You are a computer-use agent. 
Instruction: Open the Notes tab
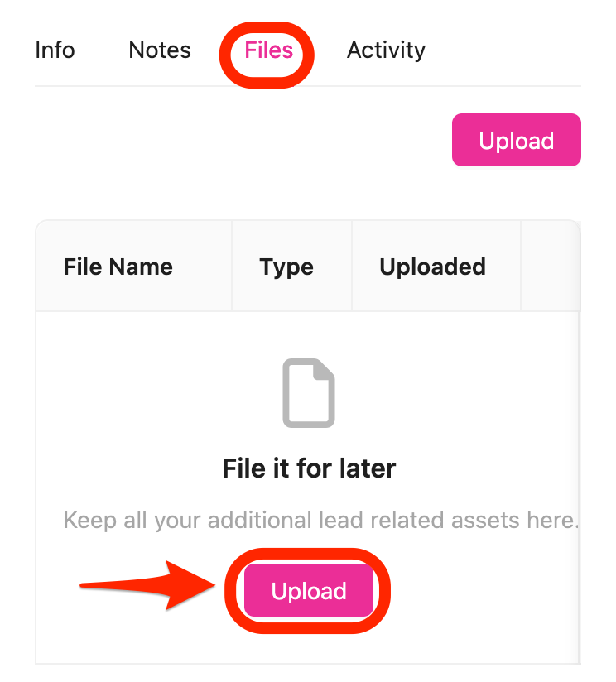click(160, 50)
